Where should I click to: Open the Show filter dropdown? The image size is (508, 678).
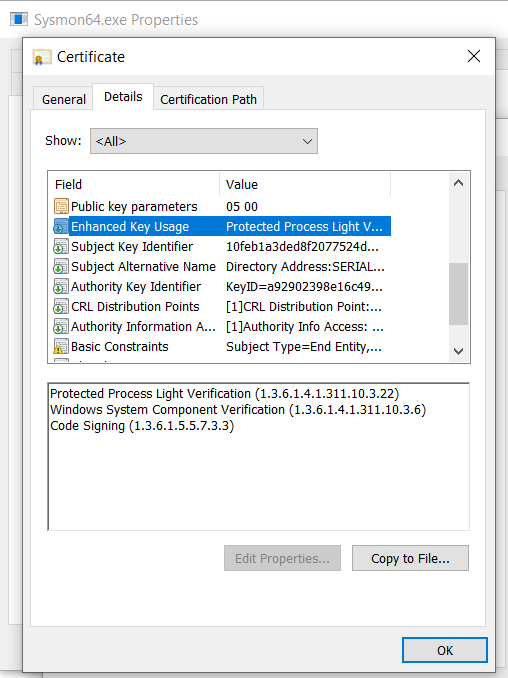pos(204,141)
